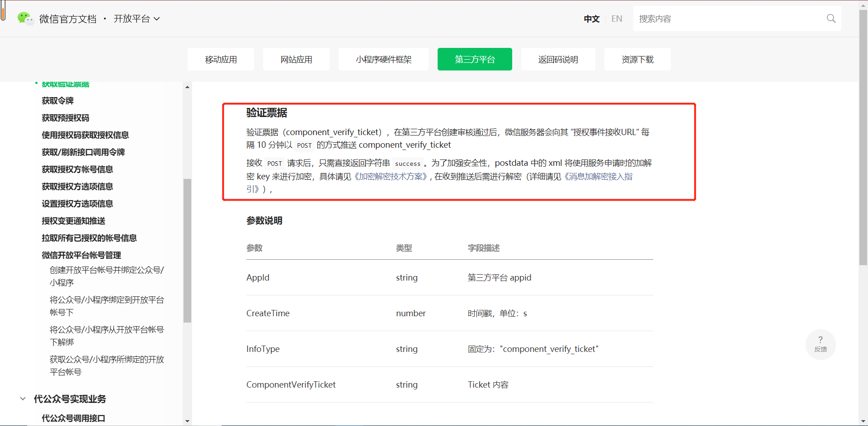Select 获取令牌 in sidebar
This screenshot has width=868, height=426.
click(x=57, y=101)
